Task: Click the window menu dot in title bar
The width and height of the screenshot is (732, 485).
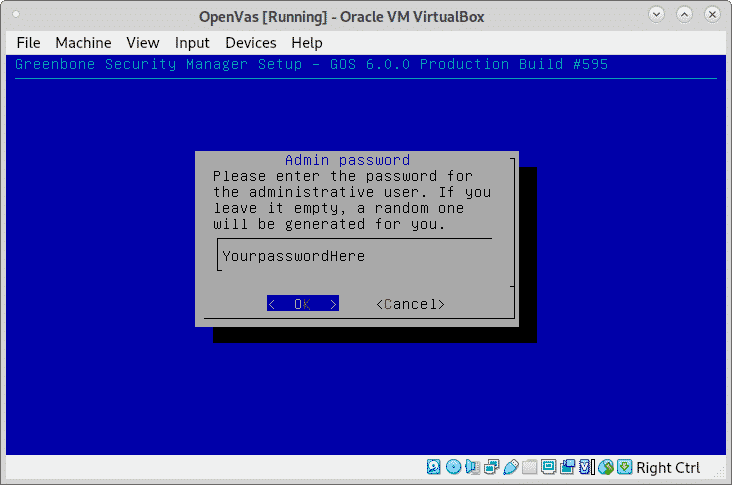Action: (16, 14)
